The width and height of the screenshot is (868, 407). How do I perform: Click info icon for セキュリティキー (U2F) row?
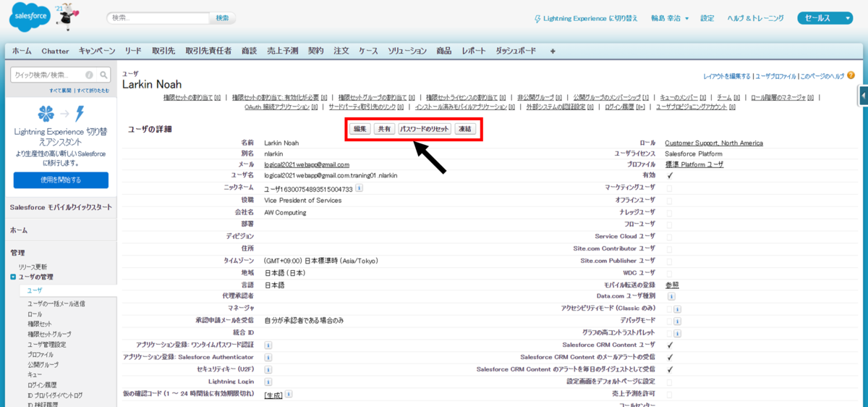click(x=268, y=369)
